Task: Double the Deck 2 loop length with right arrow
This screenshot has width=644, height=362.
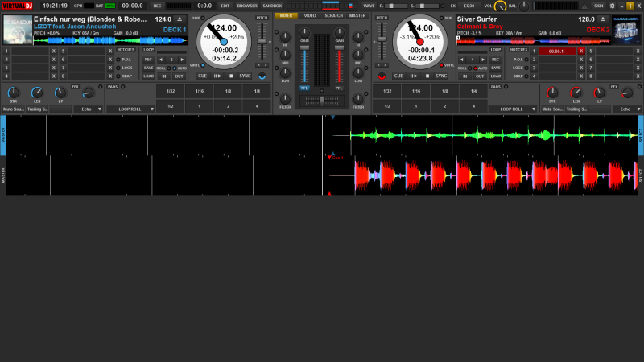Action: (x=483, y=60)
